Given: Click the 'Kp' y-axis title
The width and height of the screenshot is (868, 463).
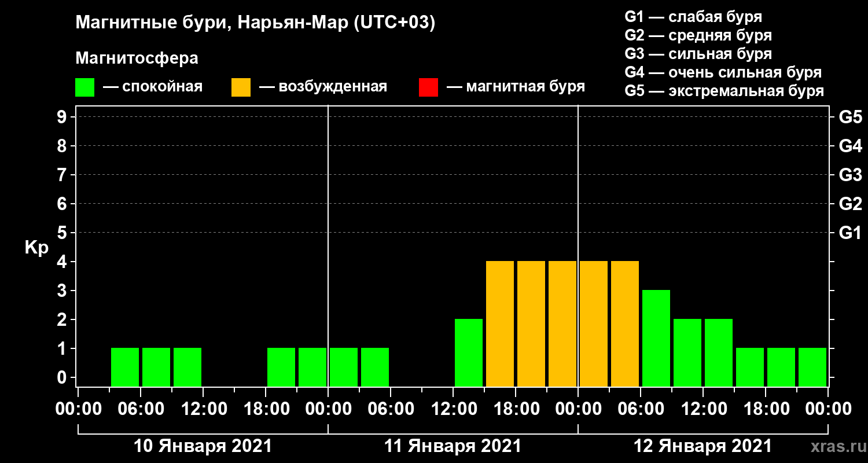Looking at the screenshot, I should [x=36, y=247].
